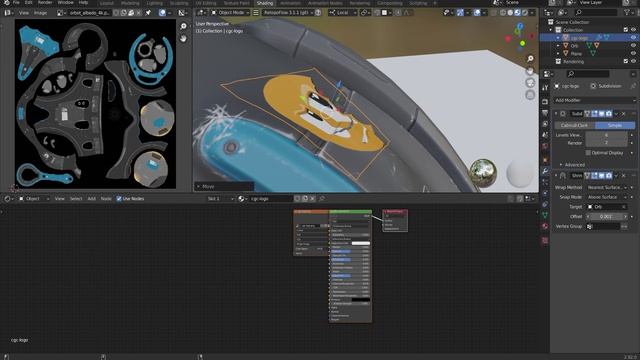Select rendered shading mode in viewport header
The height and width of the screenshot is (360, 640).
[525, 13]
